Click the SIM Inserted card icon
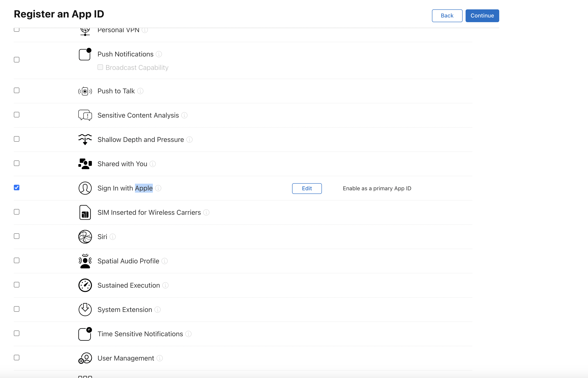 point(85,212)
